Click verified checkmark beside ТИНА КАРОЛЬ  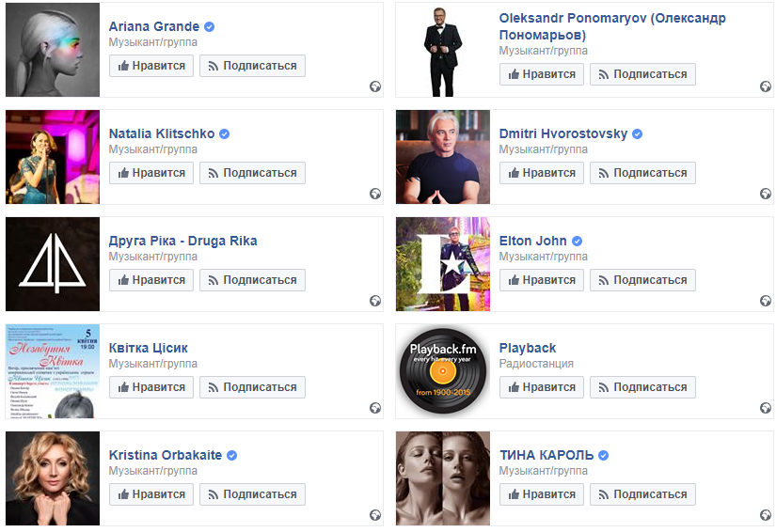pos(603,455)
